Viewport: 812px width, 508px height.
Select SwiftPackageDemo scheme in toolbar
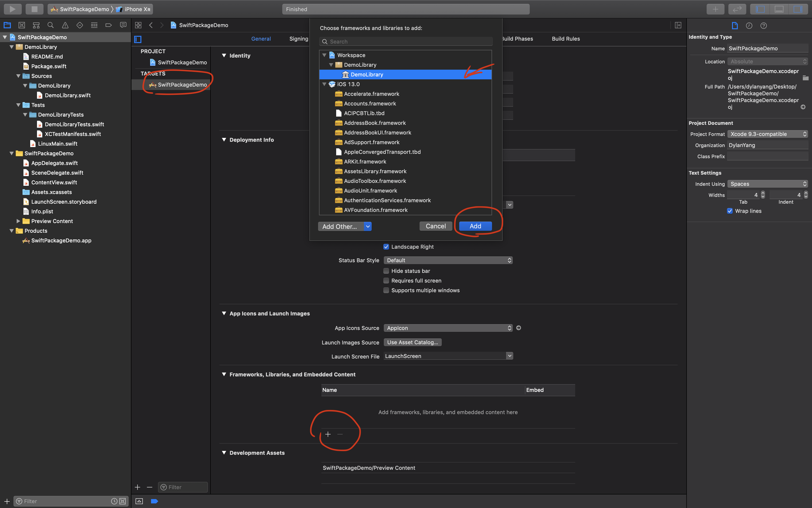coord(80,9)
